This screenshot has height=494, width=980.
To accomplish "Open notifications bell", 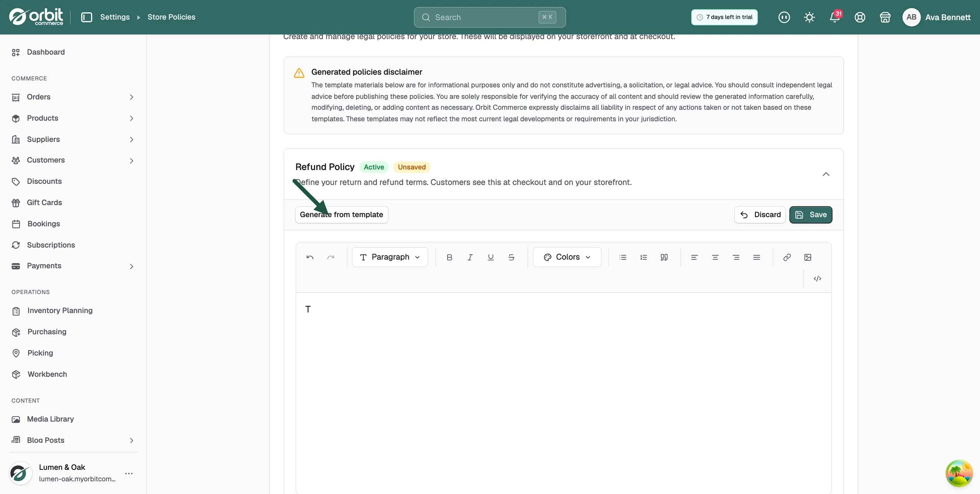I will pos(835,17).
